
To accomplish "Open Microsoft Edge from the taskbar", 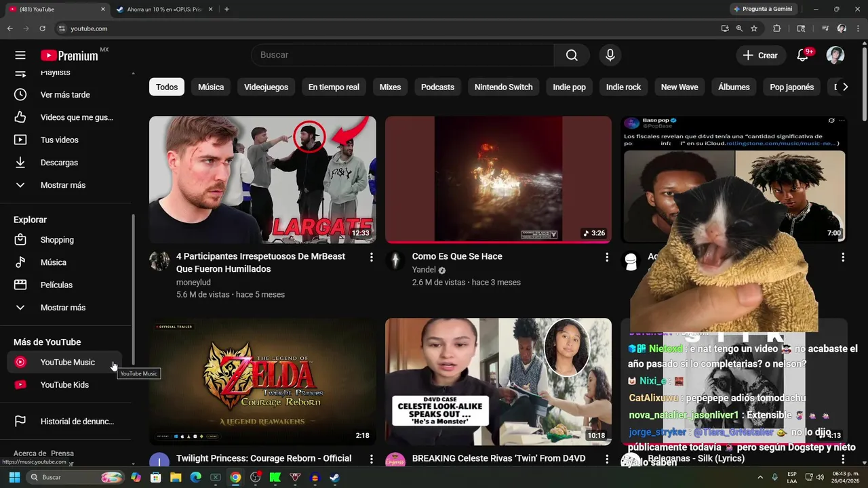I will click(195, 477).
